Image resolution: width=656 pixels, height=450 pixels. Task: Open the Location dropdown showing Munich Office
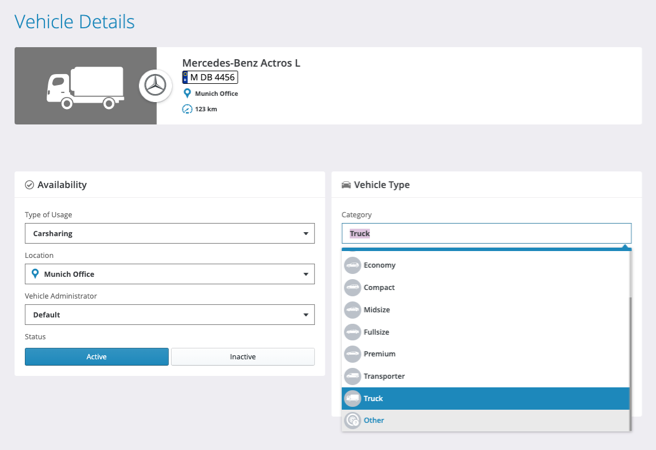169,274
